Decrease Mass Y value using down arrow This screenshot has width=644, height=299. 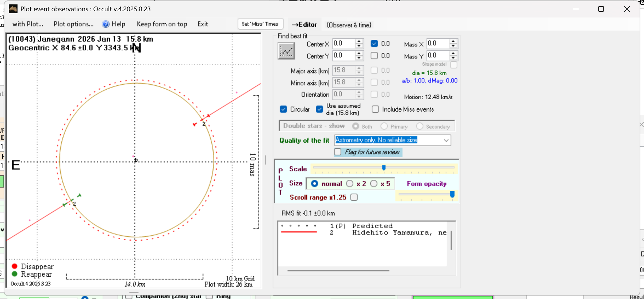coord(453,58)
